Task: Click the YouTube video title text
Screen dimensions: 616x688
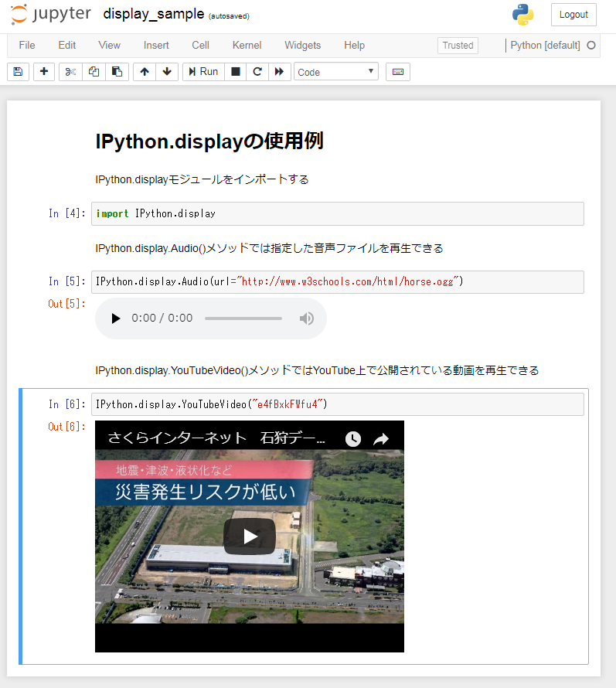Action: (x=216, y=438)
